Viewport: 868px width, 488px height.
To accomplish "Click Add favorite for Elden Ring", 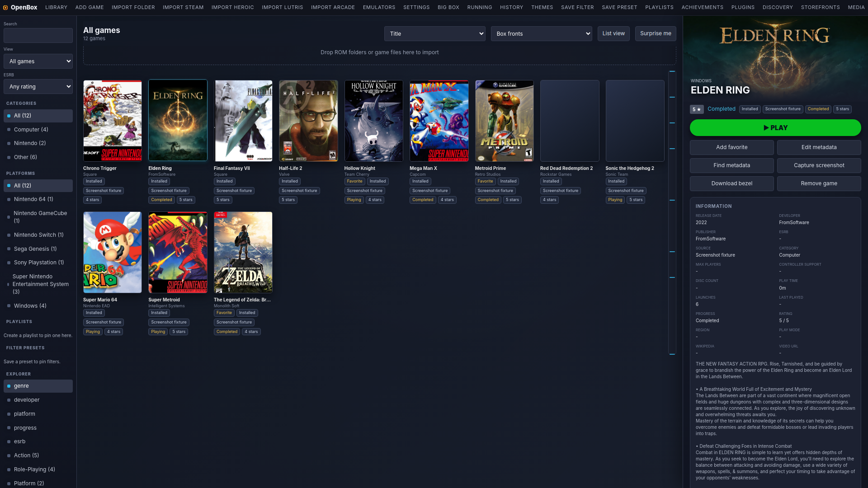I will 732,147.
